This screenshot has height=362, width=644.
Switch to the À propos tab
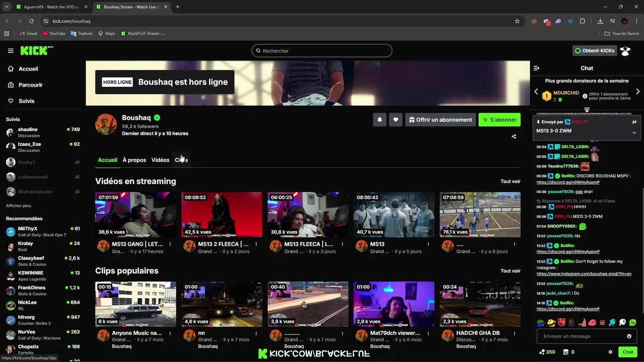(134, 160)
